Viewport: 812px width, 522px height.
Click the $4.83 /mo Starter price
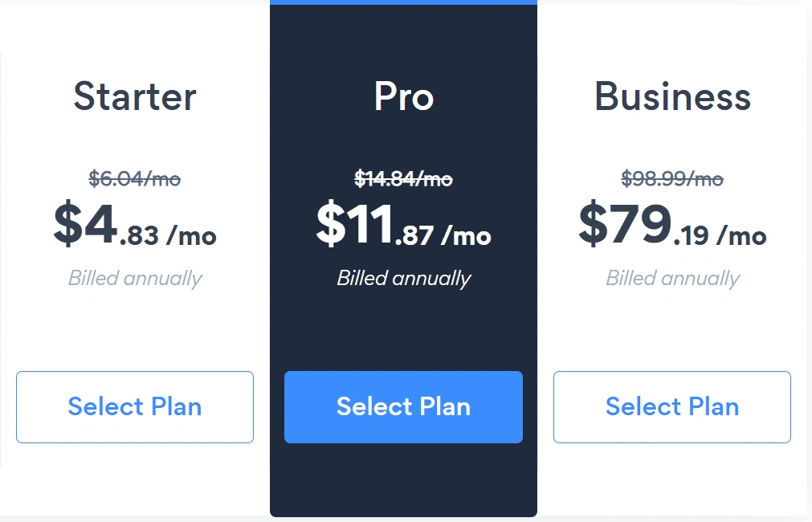tap(135, 226)
